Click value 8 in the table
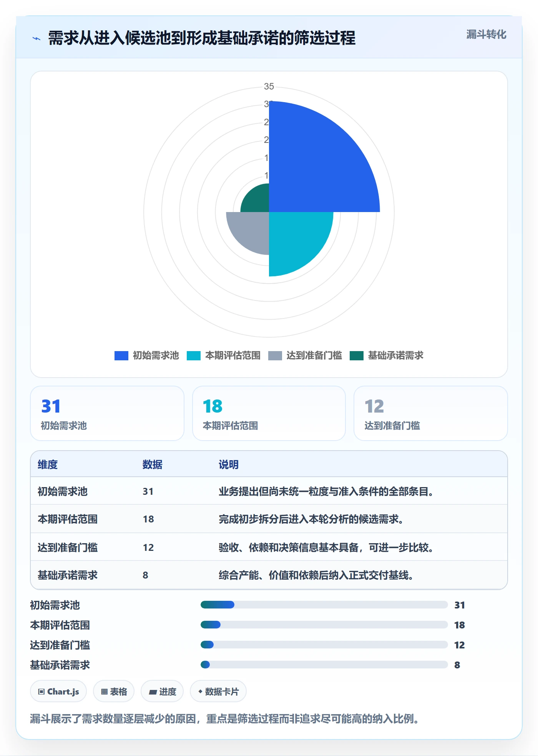Screen dimensions: 538x756 (145, 575)
